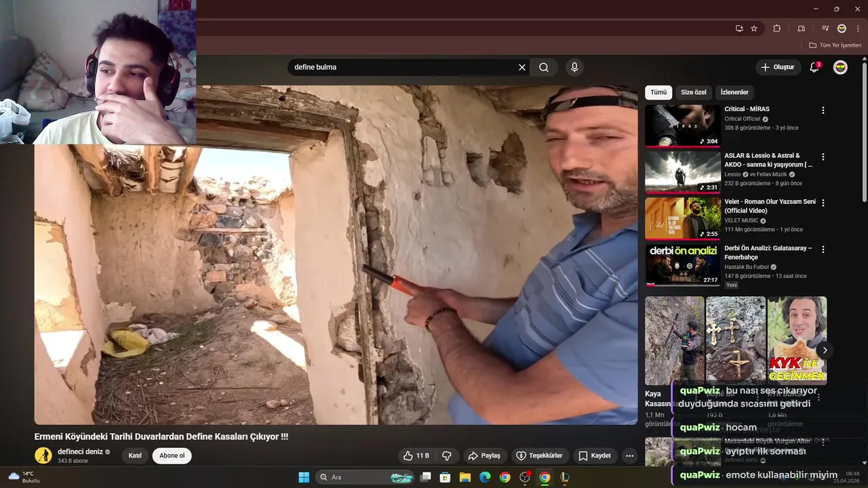The width and height of the screenshot is (868, 488).
Task: Save the video with Kaydet
Action: pyautogui.click(x=595, y=455)
